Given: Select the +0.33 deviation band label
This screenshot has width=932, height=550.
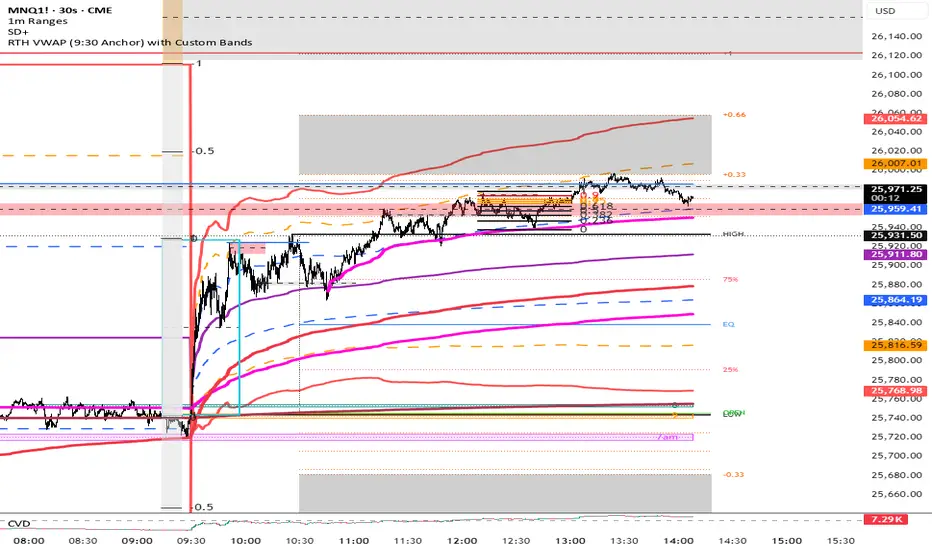Looking at the screenshot, I should [x=734, y=175].
